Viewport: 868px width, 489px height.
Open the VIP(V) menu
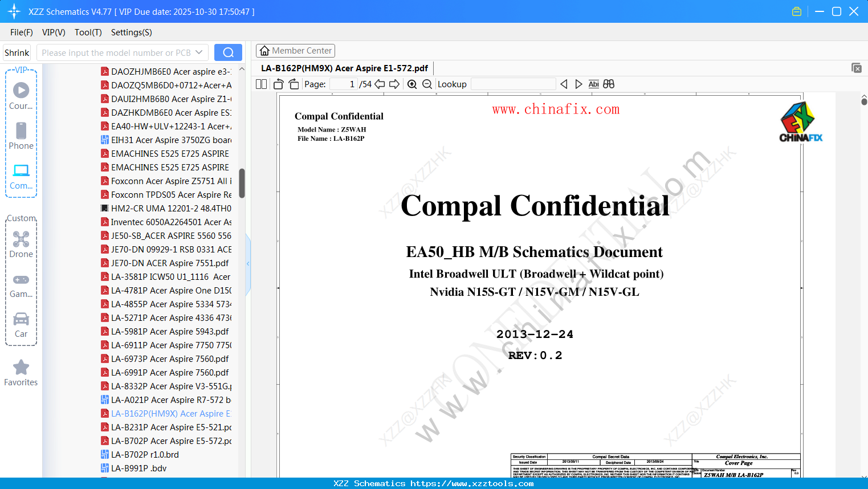point(54,32)
